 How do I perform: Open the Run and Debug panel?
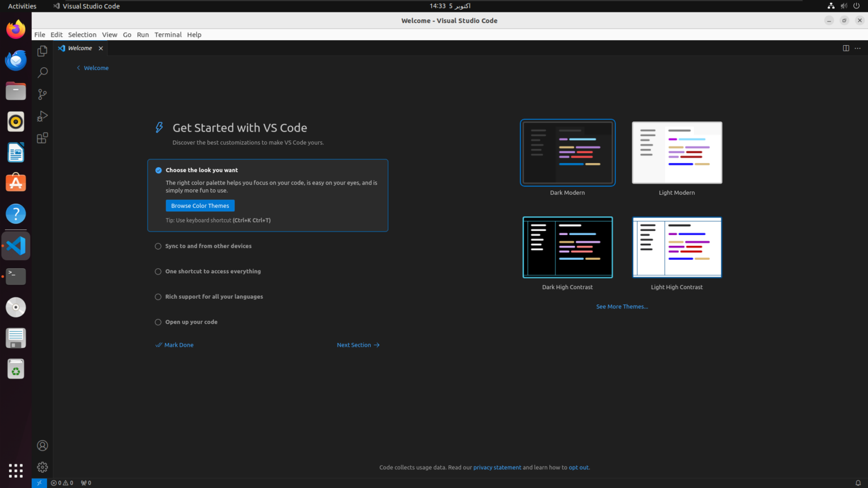click(42, 116)
